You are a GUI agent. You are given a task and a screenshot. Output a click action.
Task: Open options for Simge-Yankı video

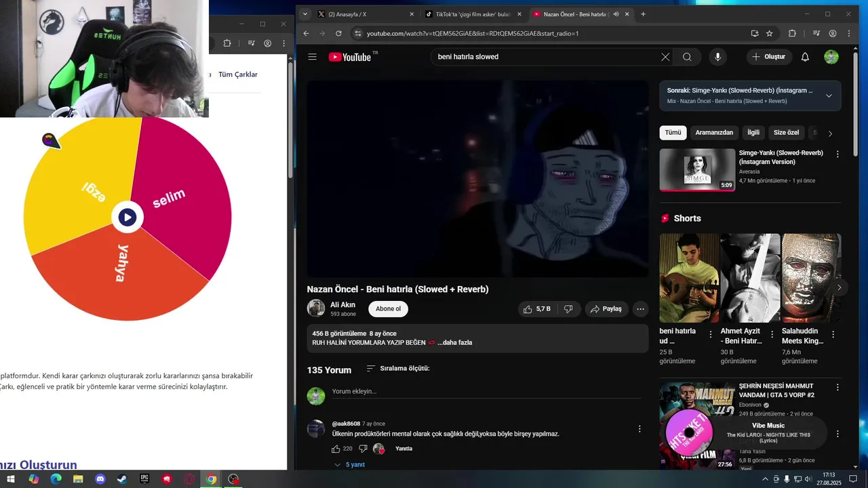837,155
